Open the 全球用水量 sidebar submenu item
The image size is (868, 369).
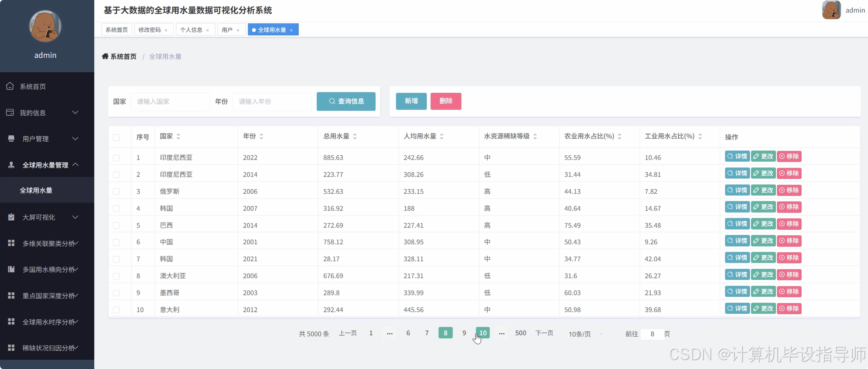click(47, 190)
